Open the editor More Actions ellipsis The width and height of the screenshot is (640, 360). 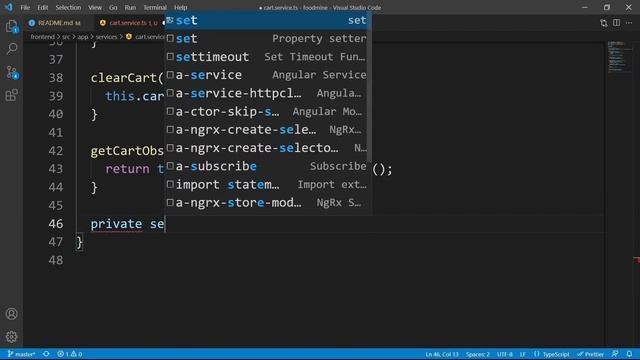pyautogui.click(x=629, y=23)
